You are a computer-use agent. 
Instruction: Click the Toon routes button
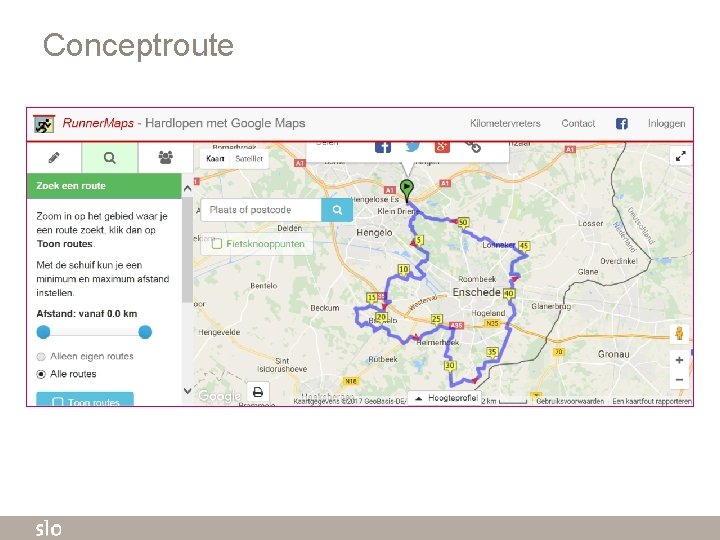tap(85, 399)
